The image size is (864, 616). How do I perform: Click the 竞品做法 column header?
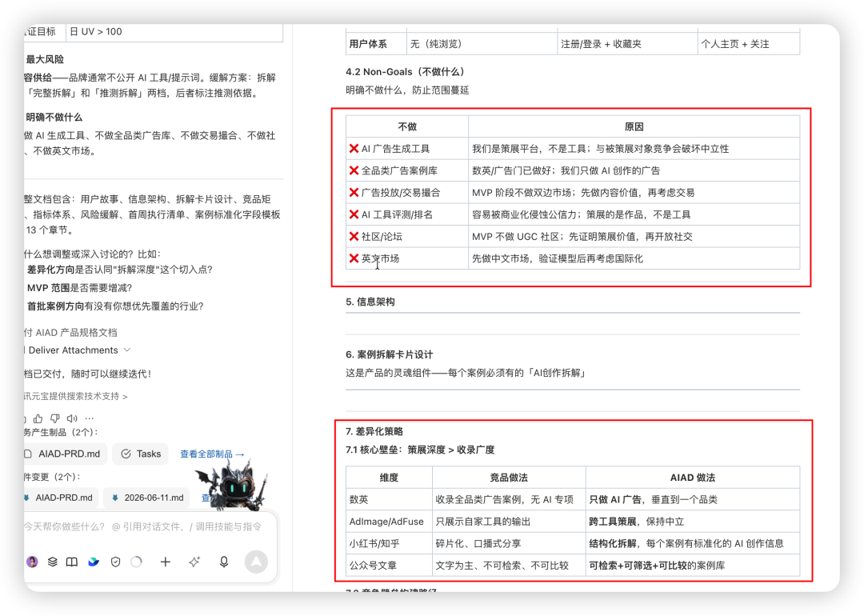click(509, 478)
